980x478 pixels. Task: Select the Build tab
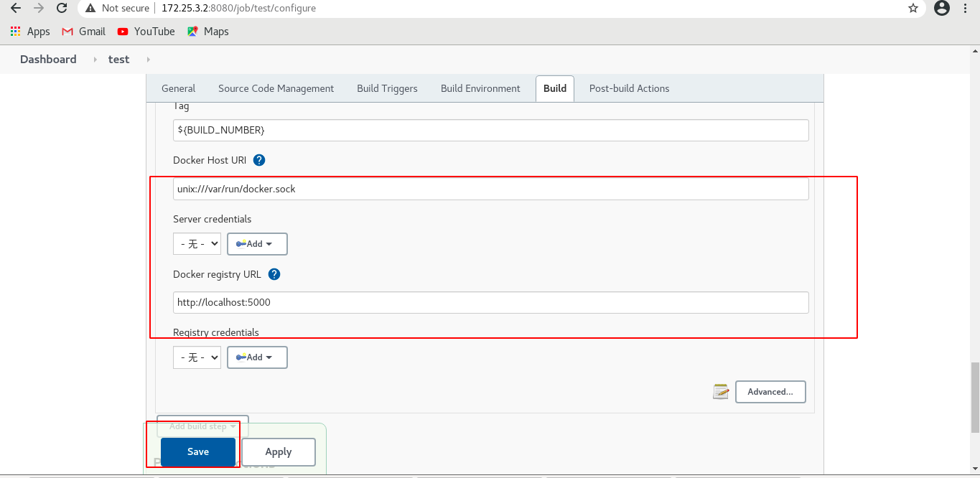[555, 88]
